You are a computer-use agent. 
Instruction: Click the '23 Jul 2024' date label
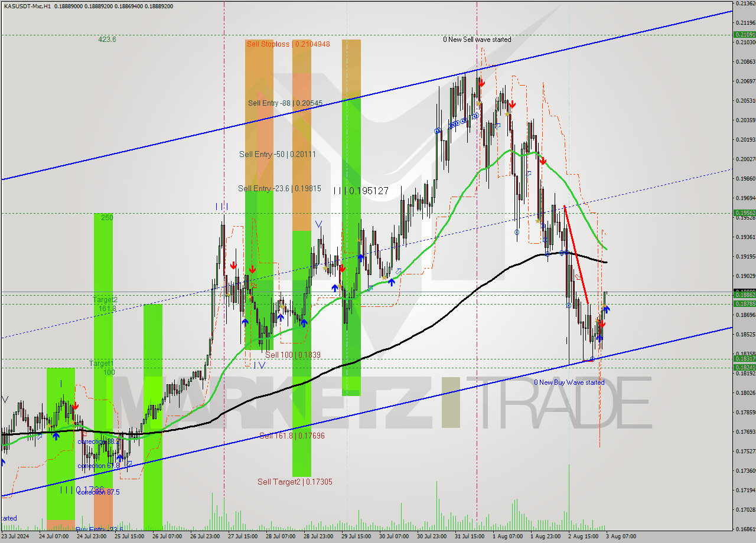[15, 537]
